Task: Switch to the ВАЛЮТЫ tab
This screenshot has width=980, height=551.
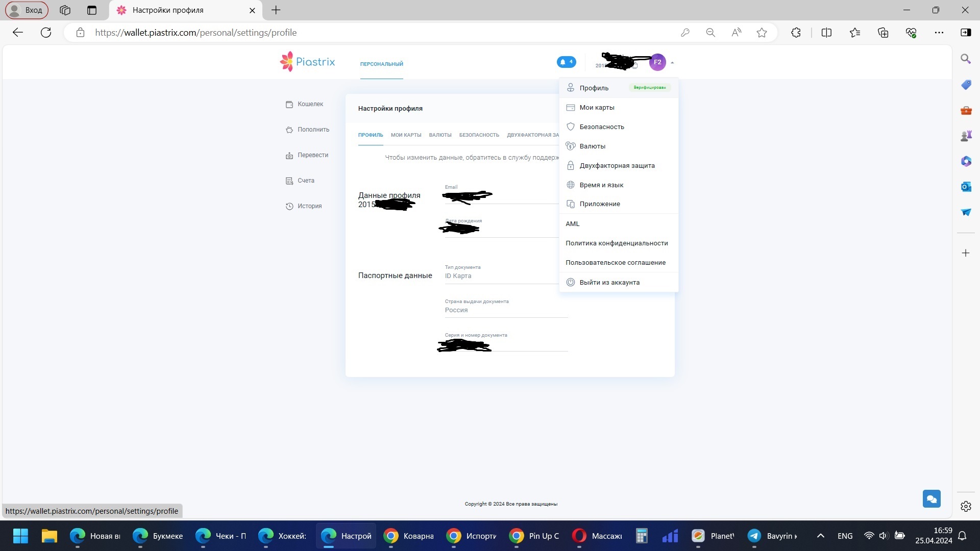Action: click(x=440, y=135)
